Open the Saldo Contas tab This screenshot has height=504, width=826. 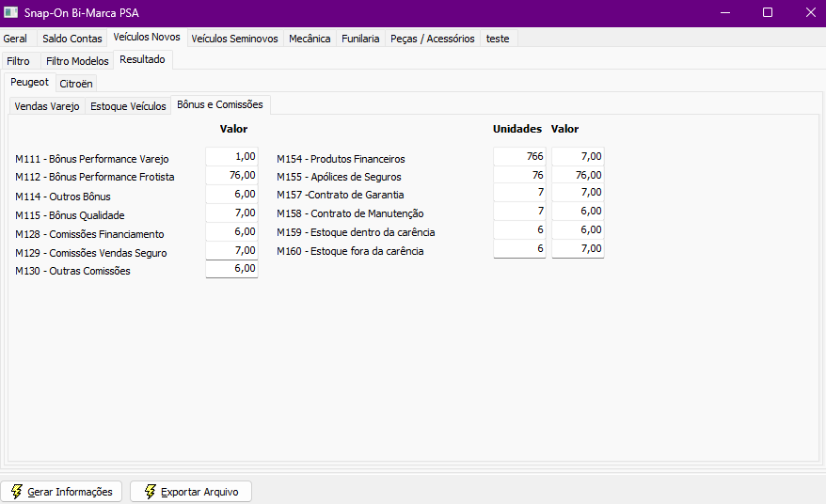click(72, 39)
